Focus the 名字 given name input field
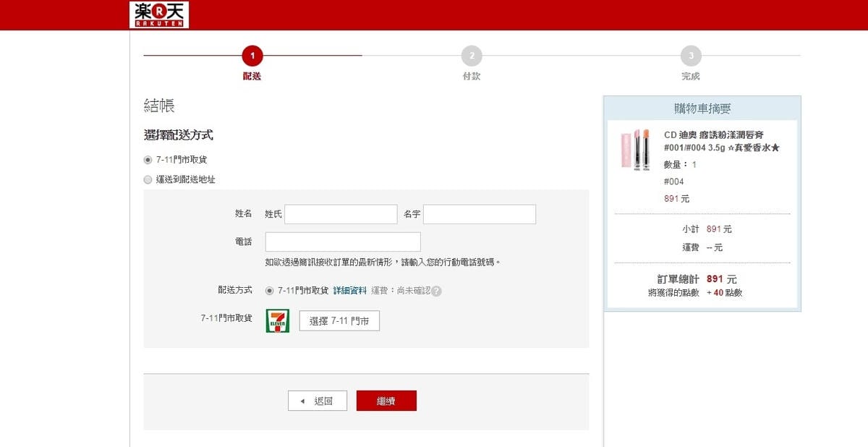Screen dimensions: 868x447 [x=479, y=214]
